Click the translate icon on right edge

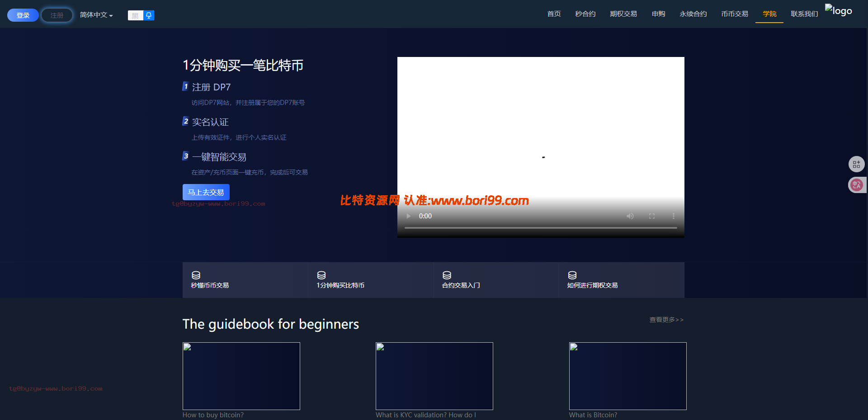point(856,185)
